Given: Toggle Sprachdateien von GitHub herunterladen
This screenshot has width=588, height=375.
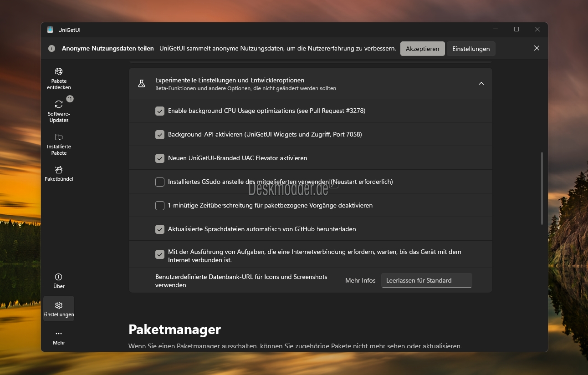Looking at the screenshot, I should [x=160, y=229].
